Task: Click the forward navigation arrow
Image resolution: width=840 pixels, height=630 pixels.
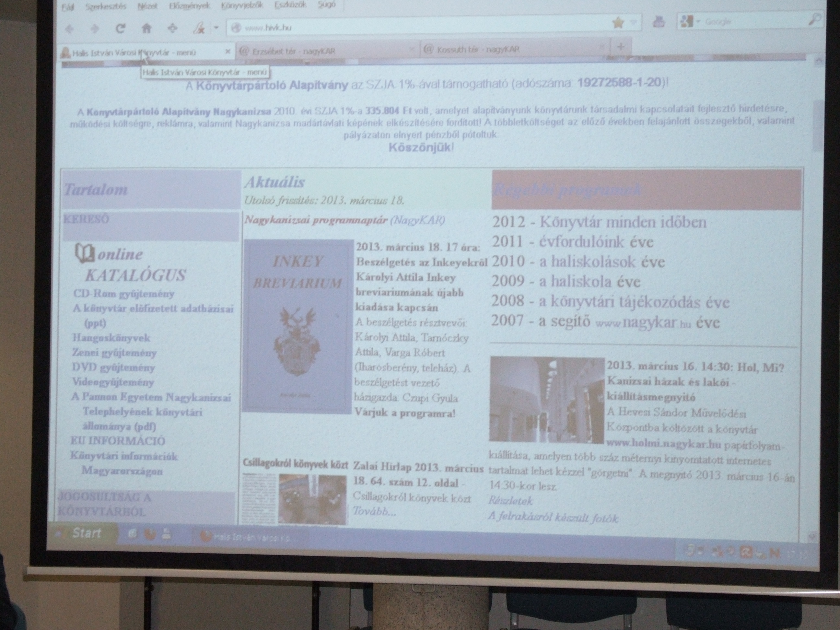Action: (x=95, y=29)
